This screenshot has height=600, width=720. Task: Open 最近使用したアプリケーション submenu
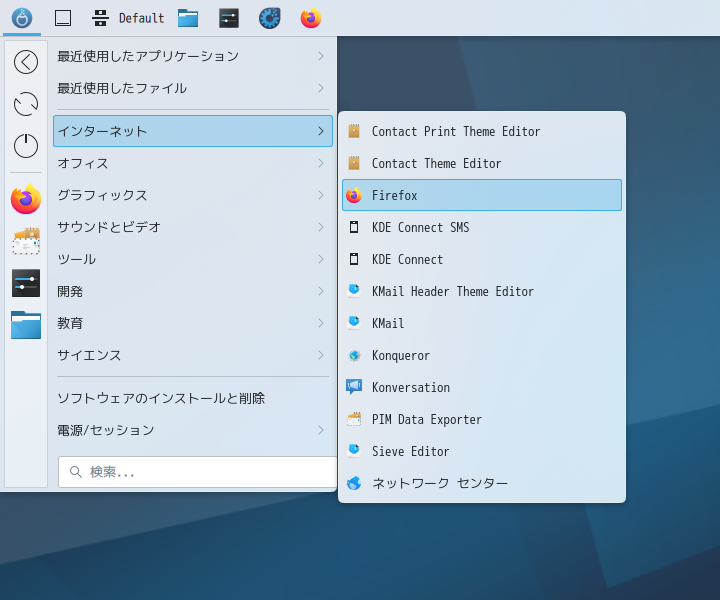tap(192, 56)
